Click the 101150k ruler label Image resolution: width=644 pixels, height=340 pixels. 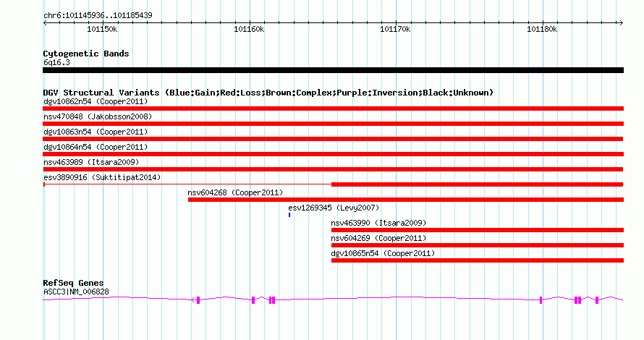tap(102, 29)
